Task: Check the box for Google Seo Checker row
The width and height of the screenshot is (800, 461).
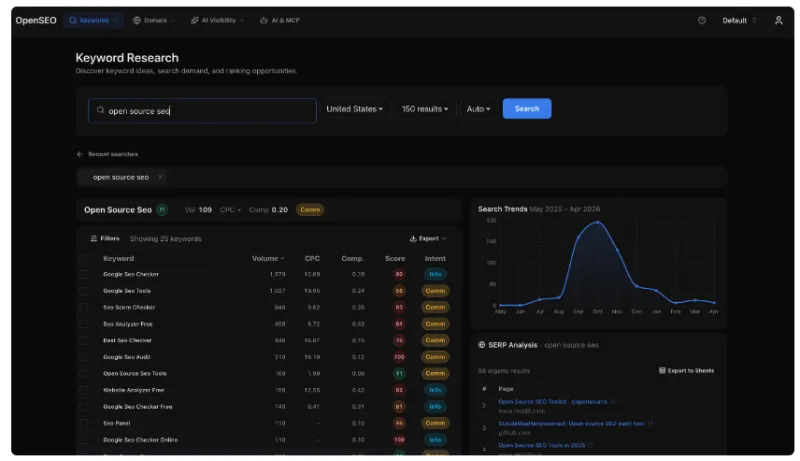Action: point(84,274)
